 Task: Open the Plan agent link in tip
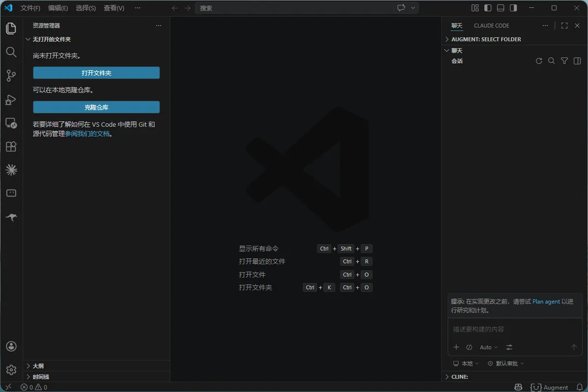tap(546, 302)
